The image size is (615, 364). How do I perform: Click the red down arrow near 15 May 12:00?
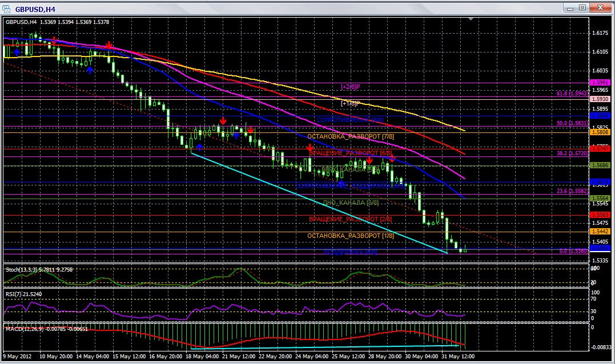108,46
